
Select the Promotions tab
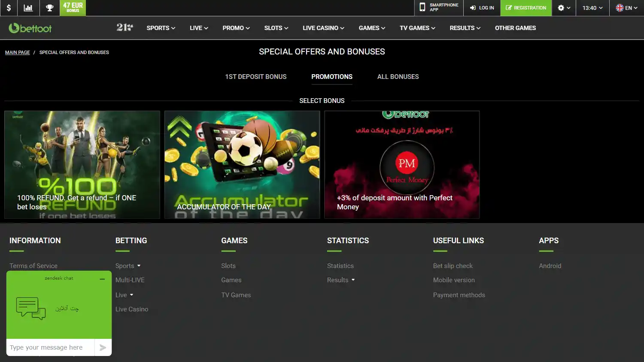tap(332, 77)
